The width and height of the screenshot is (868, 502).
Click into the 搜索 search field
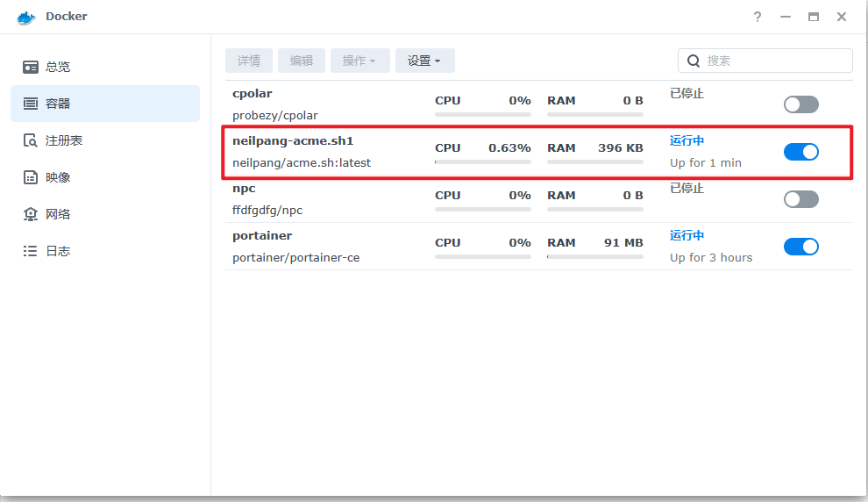click(765, 61)
